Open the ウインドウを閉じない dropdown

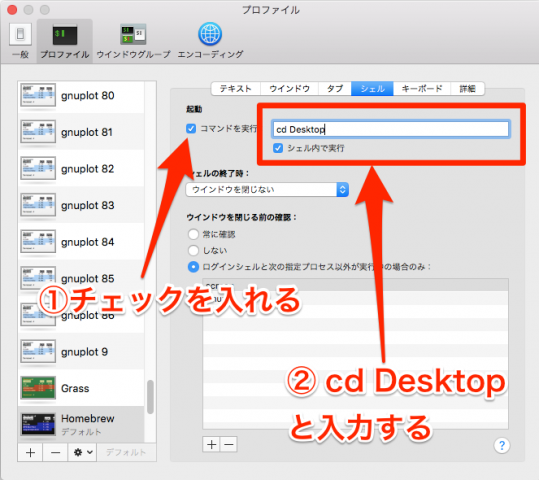[x=267, y=189]
